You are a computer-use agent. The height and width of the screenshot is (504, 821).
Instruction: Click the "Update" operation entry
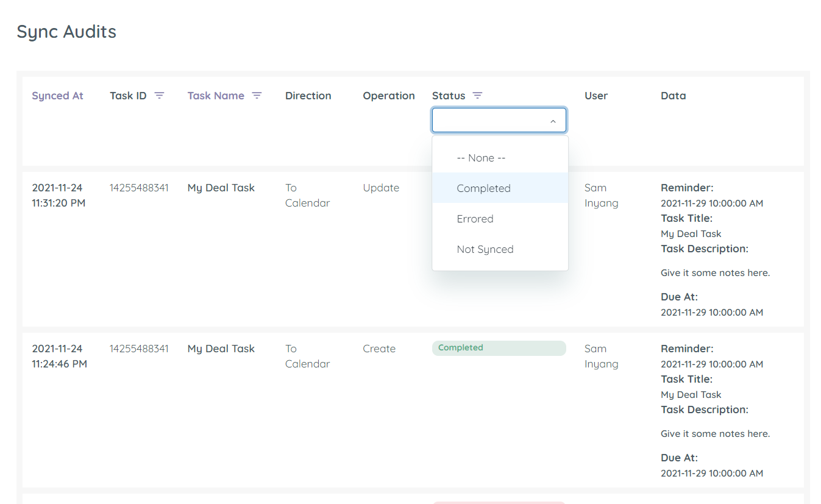point(381,188)
